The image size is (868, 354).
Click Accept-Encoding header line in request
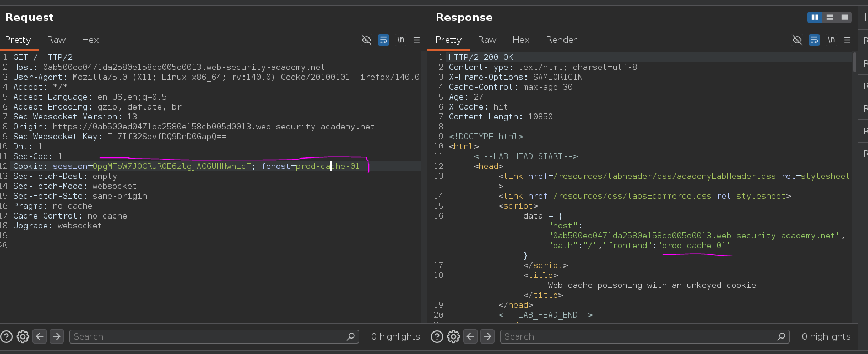(97, 107)
